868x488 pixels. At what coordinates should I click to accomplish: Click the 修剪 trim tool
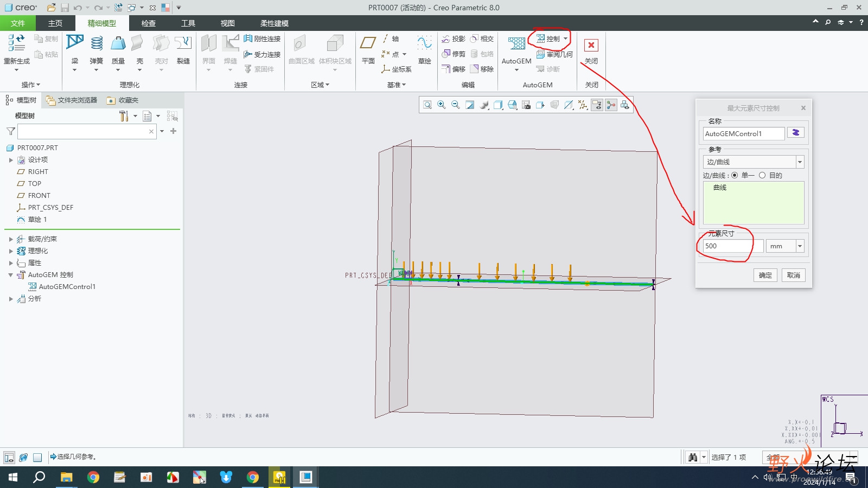(x=454, y=54)
